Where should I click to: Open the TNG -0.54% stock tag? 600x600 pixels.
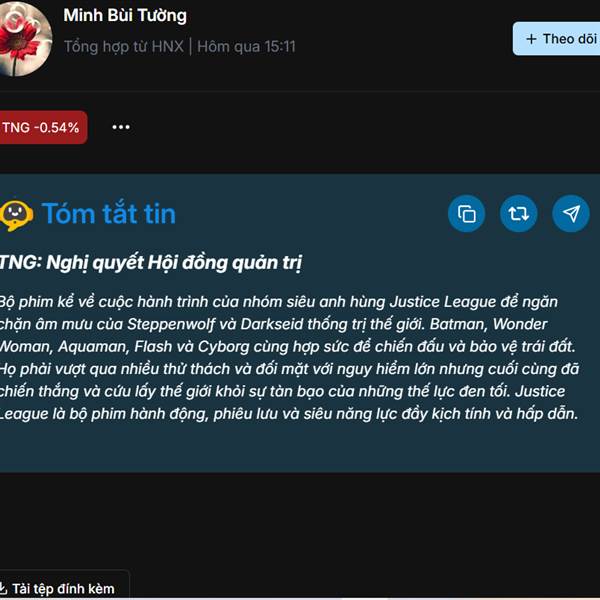click(43, 127)
